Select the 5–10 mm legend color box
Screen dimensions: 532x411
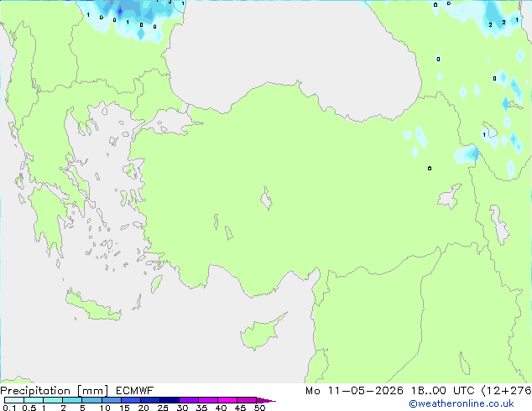pos(91,400)
